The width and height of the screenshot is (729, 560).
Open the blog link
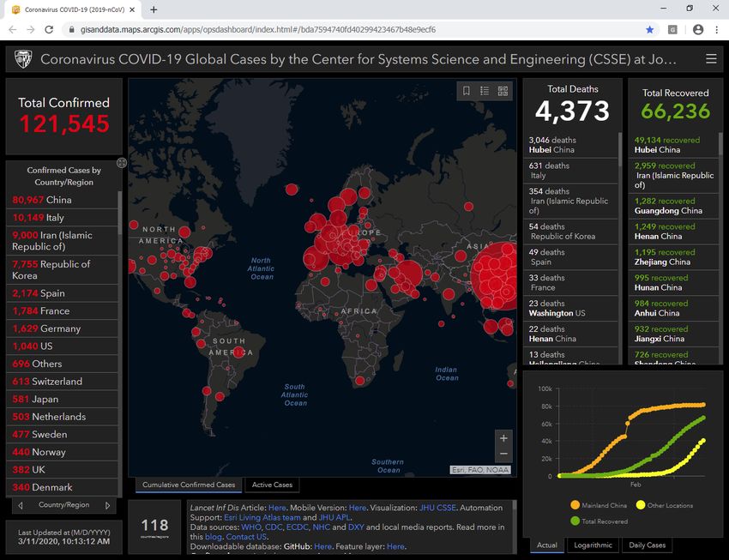(x=214, y=537)
